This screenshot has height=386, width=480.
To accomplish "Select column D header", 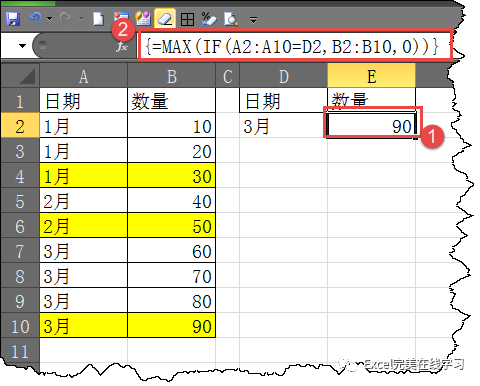I will pyautogui.click(x=284, y=76).
